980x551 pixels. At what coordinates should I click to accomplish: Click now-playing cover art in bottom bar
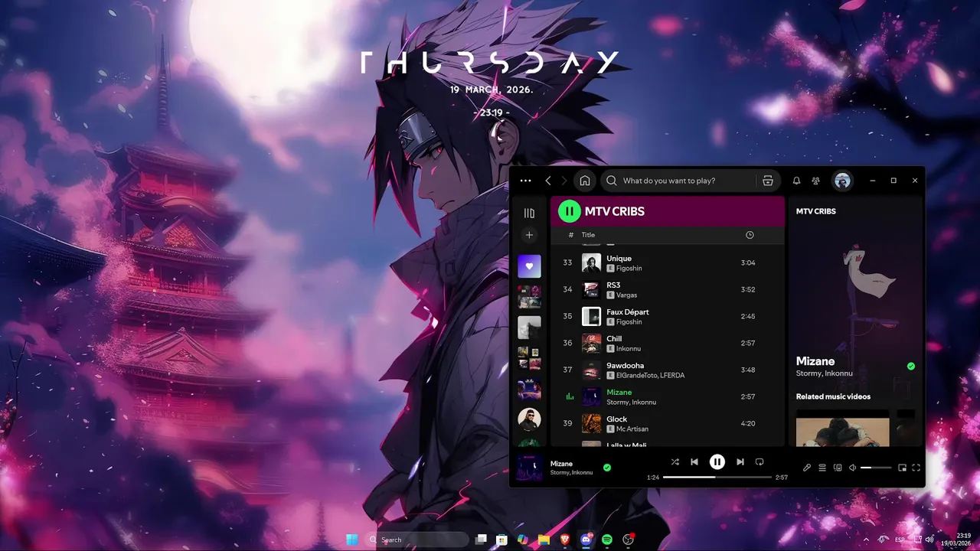[x=530, y=468]
